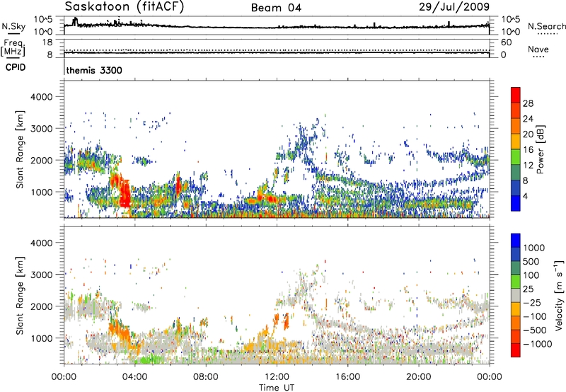
Task: Click the 12:00 time tick label
Action: click(x=277, y=377)
